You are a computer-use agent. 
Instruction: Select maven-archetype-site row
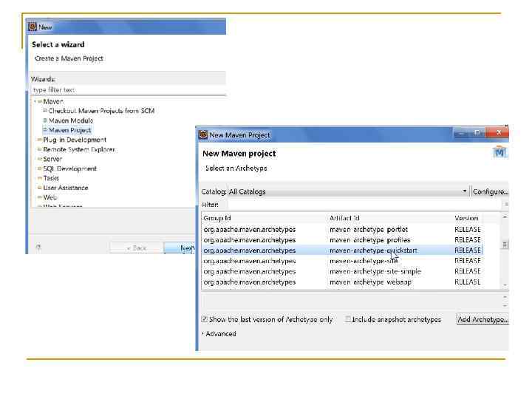[x=342, y=261]
